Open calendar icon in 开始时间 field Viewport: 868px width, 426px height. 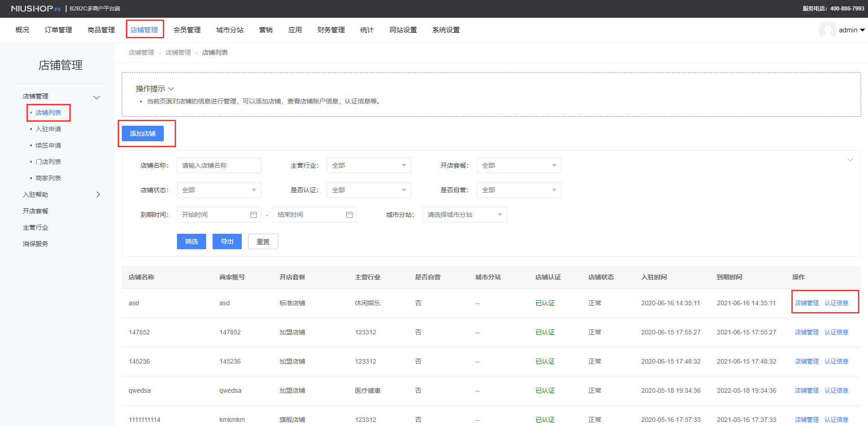[x=254, y=215]
